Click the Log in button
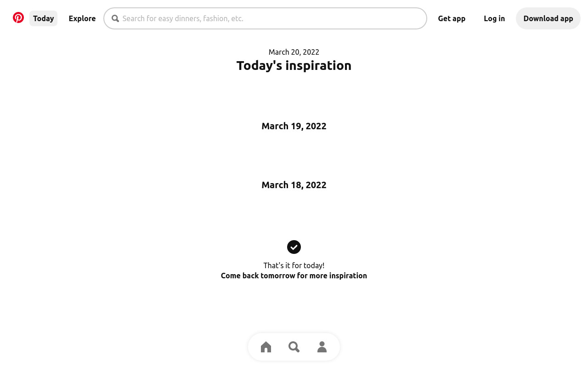 [x=494, y=18]
